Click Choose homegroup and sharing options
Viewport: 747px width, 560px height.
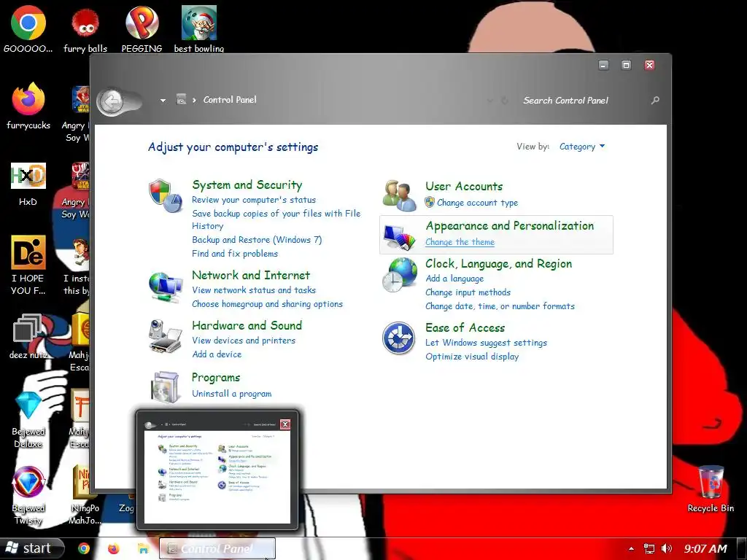[267, 304]
